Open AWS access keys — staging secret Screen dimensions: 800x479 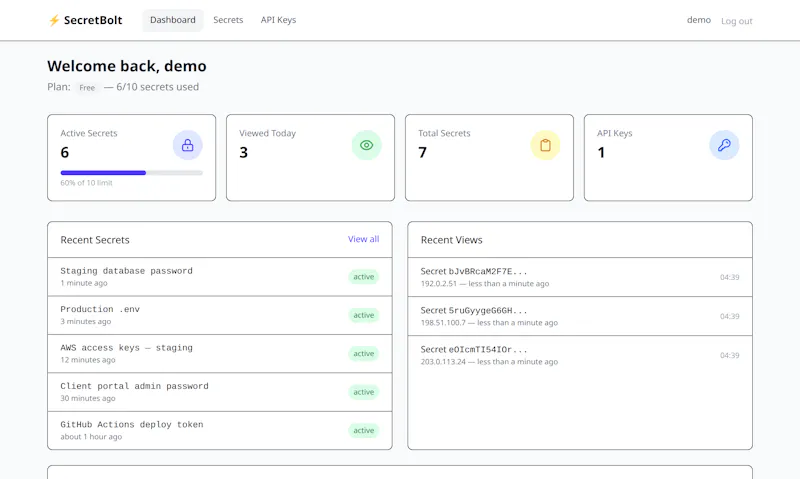click(220, 354)
